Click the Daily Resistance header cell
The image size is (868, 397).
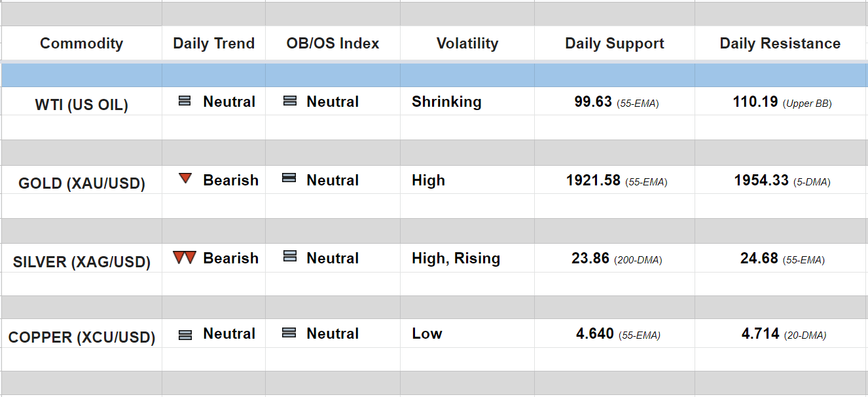point(780,43)
